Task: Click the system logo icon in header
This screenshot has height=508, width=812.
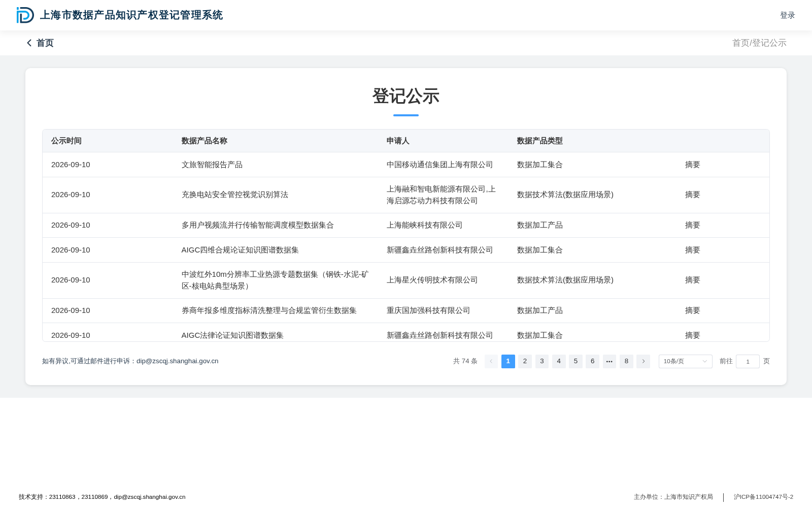Action: (25, 15)
